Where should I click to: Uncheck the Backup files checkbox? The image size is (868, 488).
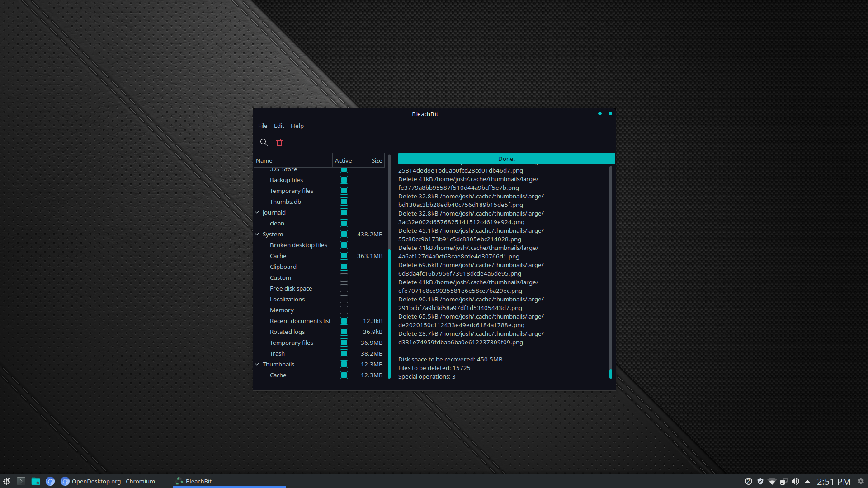pyautogui.click(x=344, y=180)
